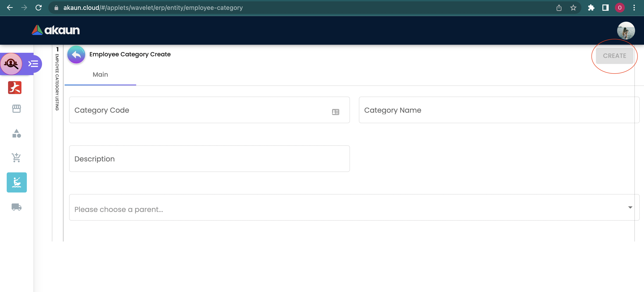Click the card icon in Category Code field
The image size is (644, 292).
pyautogui.click(x=335, y=112)
